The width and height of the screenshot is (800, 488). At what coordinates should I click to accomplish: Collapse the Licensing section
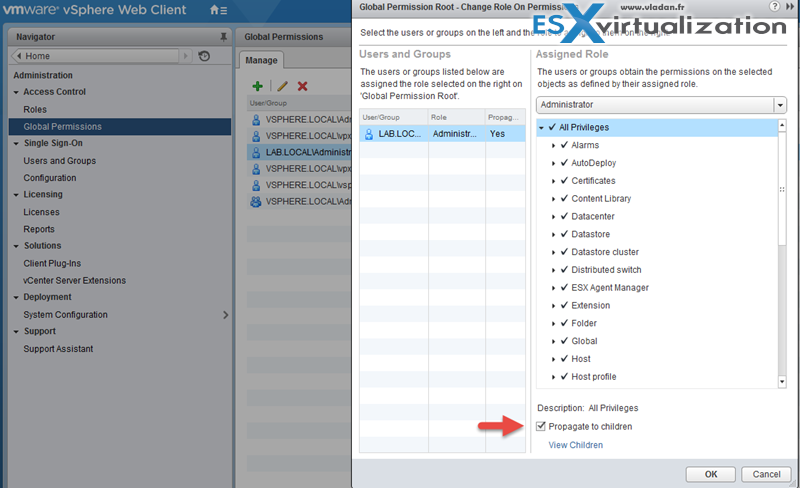[x=16, y=195]
